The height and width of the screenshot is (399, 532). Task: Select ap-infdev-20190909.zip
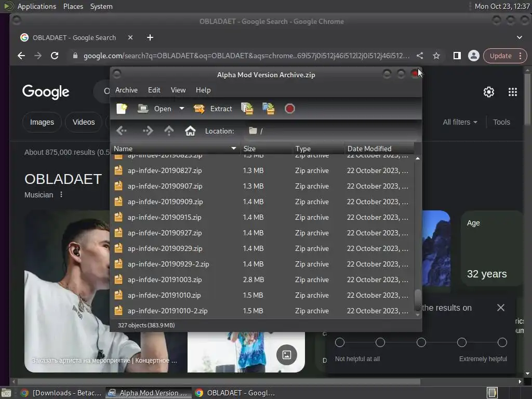262,202
